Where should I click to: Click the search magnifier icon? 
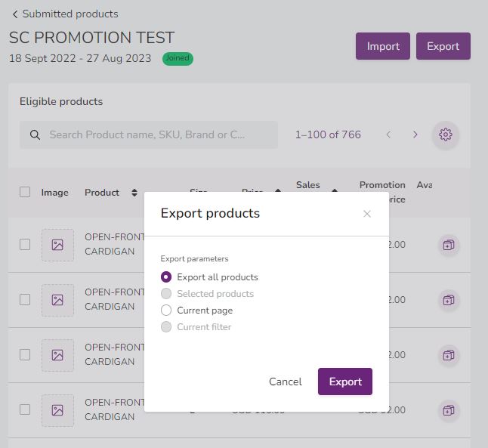click(x=35, y=134)
